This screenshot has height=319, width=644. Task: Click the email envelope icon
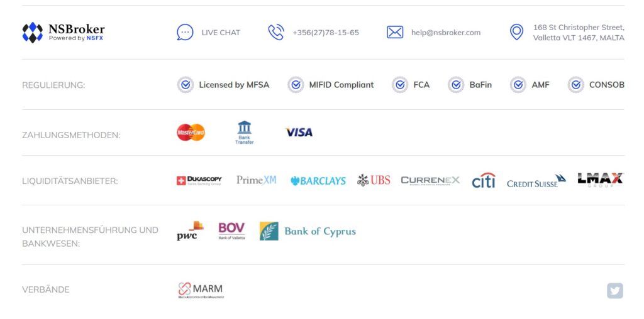click(x=395, y=32)
